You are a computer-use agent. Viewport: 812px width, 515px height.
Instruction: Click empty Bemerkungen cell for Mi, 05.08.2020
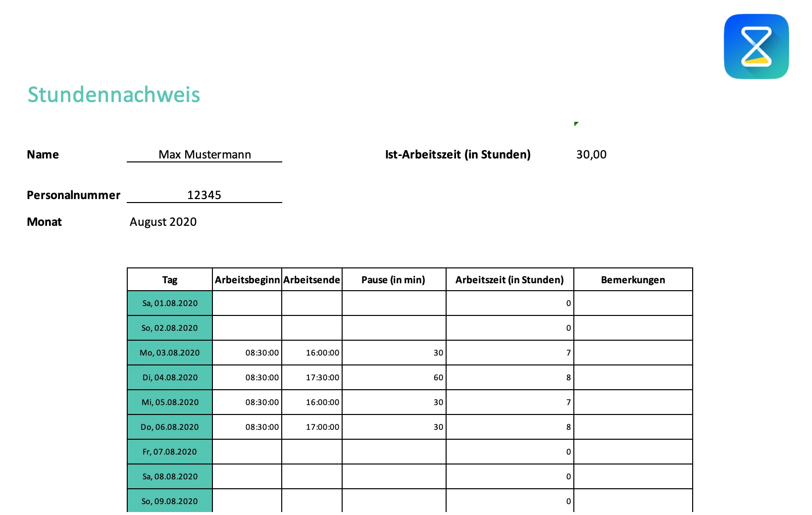[633, 402]
